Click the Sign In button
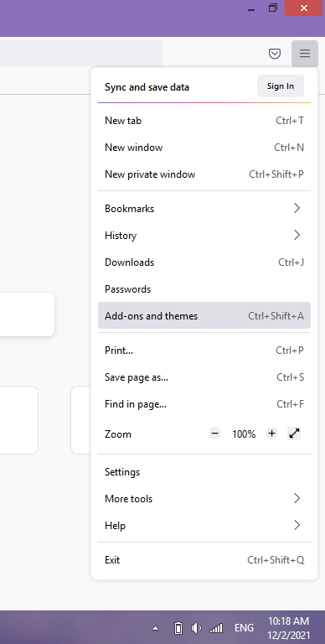Viewport: 325px width, 644px height. pos(281,86)
